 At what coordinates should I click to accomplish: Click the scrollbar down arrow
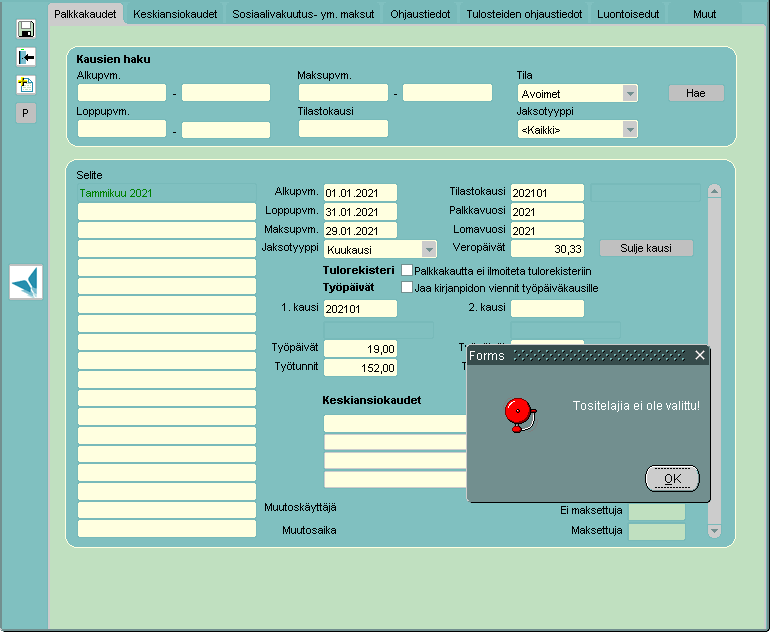tap(715, 530)
